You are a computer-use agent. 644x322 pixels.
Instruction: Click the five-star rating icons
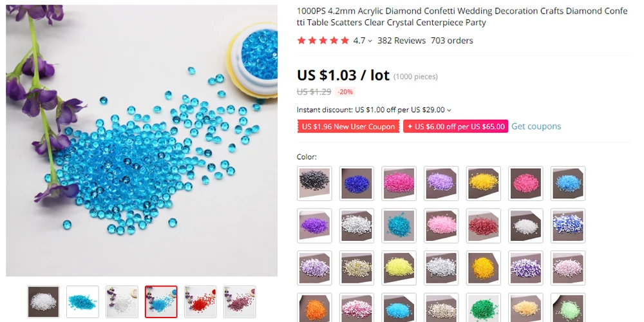tap(323, 40)
